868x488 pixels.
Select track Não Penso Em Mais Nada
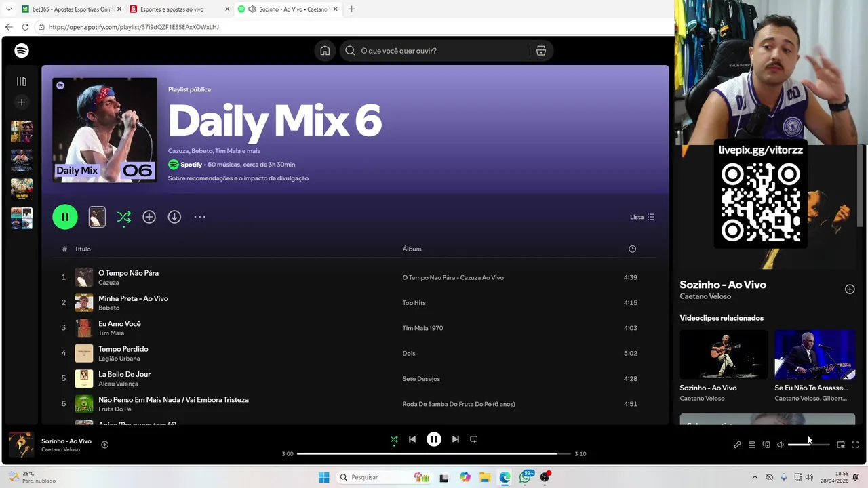pos(173,400)
